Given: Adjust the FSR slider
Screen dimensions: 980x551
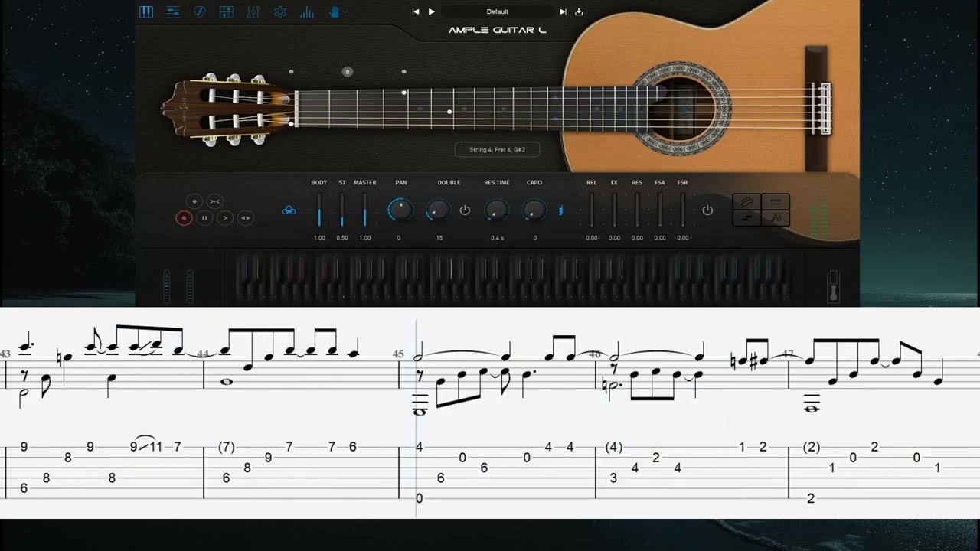Looking at the screenshot, I should 683,209.
